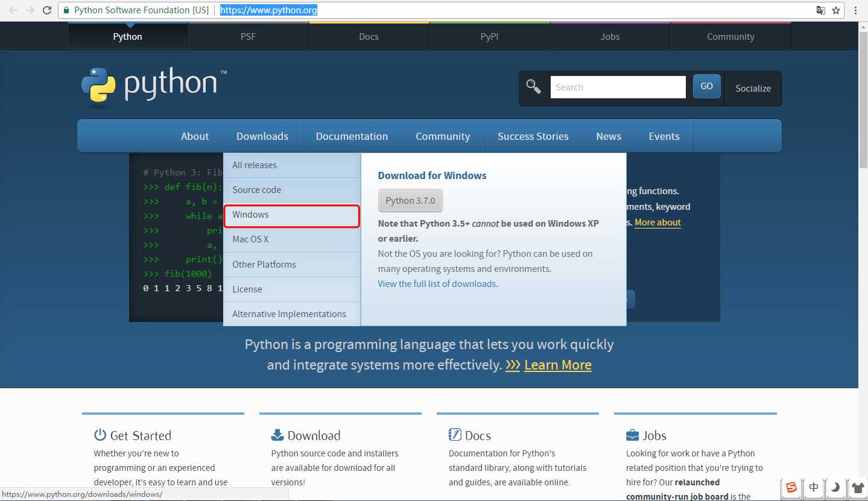Open the Downloads menu
Screen dimensions: 868x501
[x=262, y=136]
